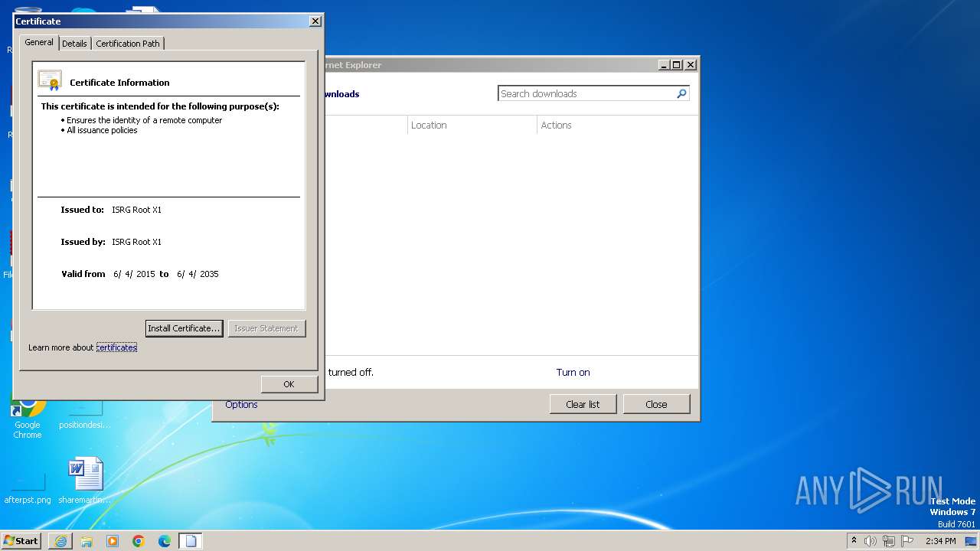This screenshot has width=980, height=551.
Task: Switch to the General tab
Action: coord(39,43)
